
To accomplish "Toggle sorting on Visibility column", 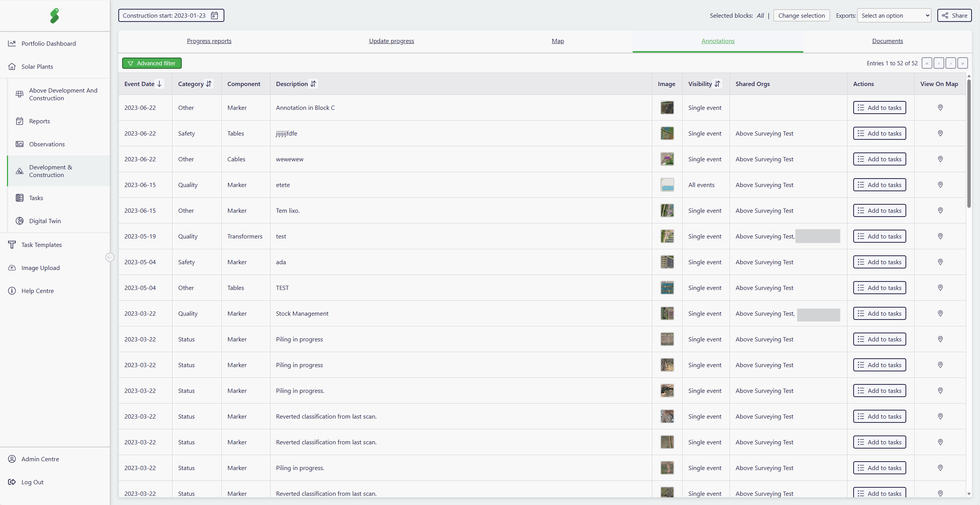I will click(717, 84).
